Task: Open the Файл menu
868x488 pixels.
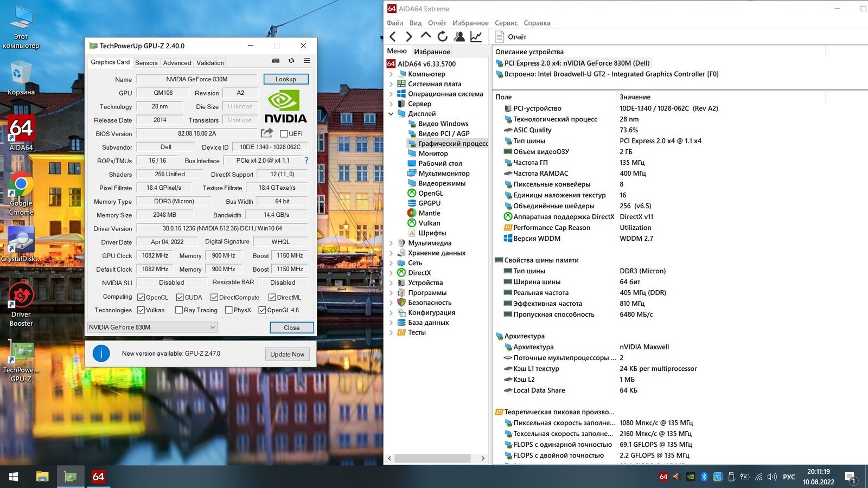Action: 394,23
